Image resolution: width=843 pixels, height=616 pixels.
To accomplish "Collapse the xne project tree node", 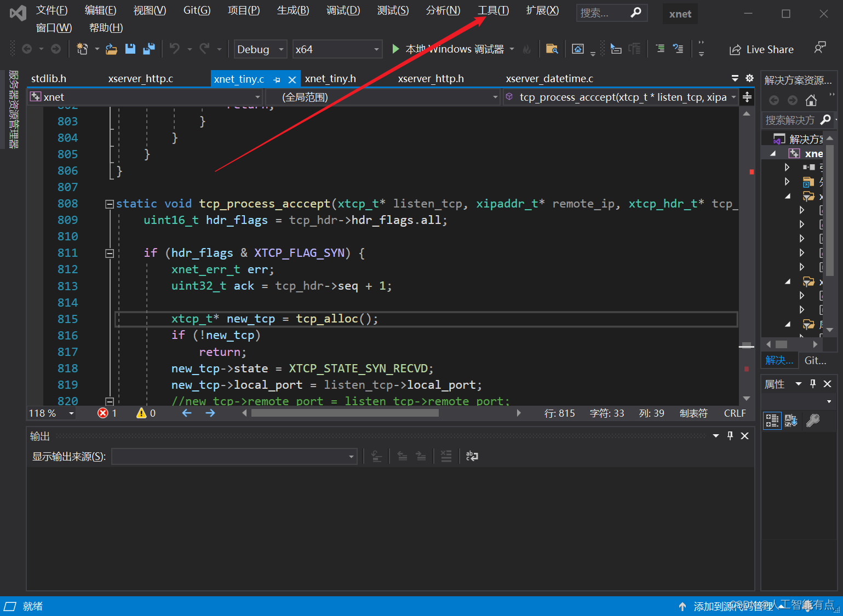I will tap(773, 154).
